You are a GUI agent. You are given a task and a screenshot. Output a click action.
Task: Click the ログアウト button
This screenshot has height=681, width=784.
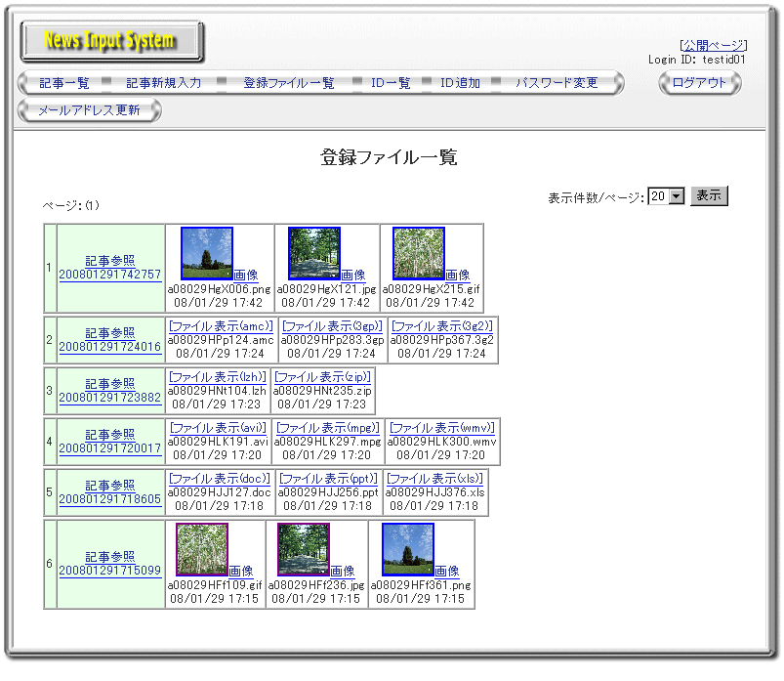point(700,83)
